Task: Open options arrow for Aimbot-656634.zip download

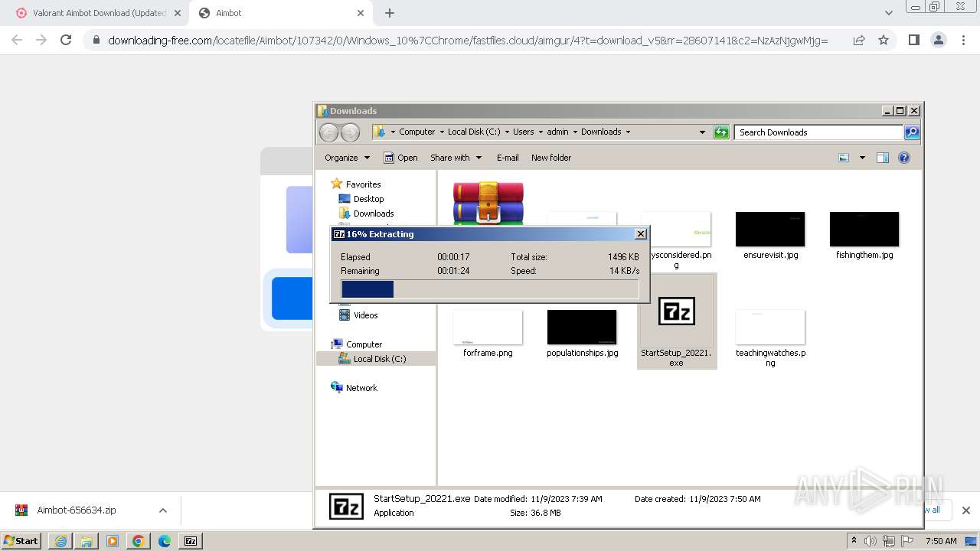Action: [x=162, y=510]
